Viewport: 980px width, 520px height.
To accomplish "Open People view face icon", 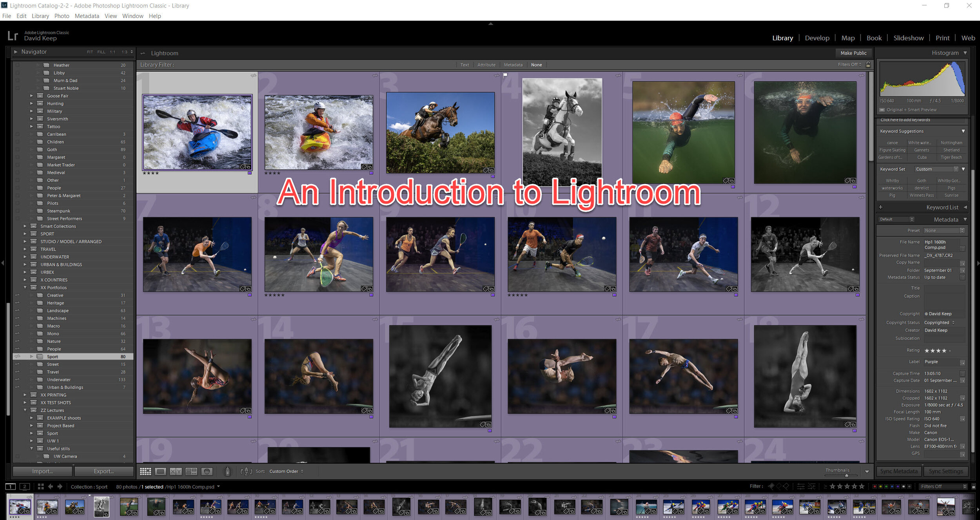I will pyautogui.click(x=207, y=471).
